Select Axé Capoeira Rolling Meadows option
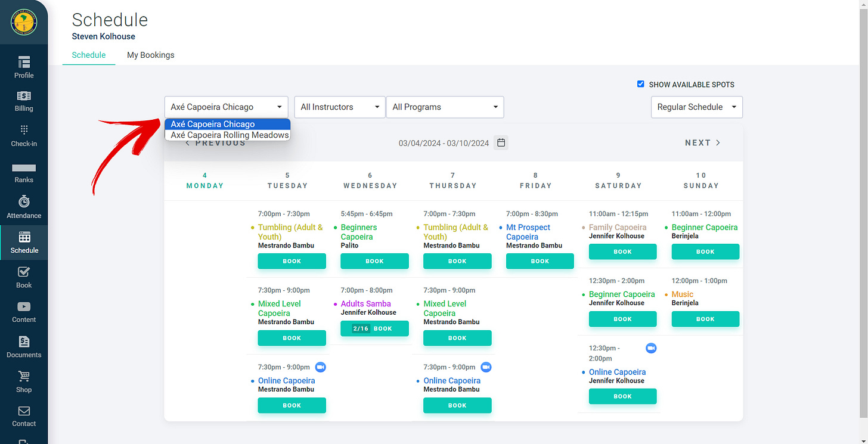868x444 pixels. 228,135
